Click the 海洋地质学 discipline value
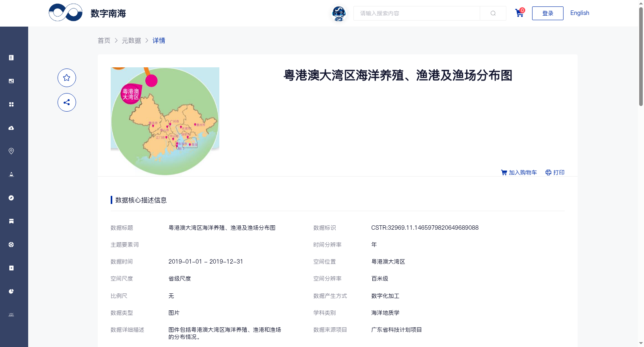The image size is (644, 347). point(385,313)
